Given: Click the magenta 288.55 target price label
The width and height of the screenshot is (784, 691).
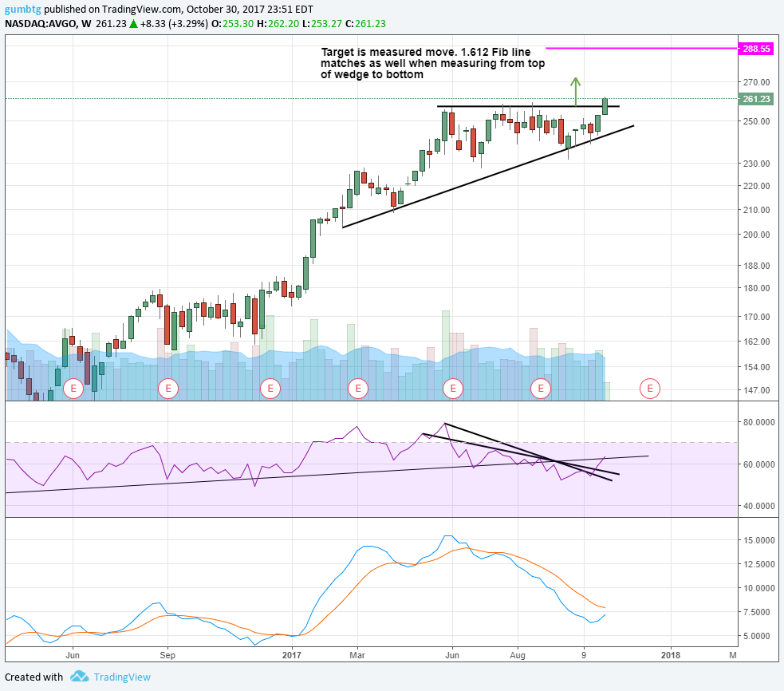Looking at the screenshot, I should point(756,49).
